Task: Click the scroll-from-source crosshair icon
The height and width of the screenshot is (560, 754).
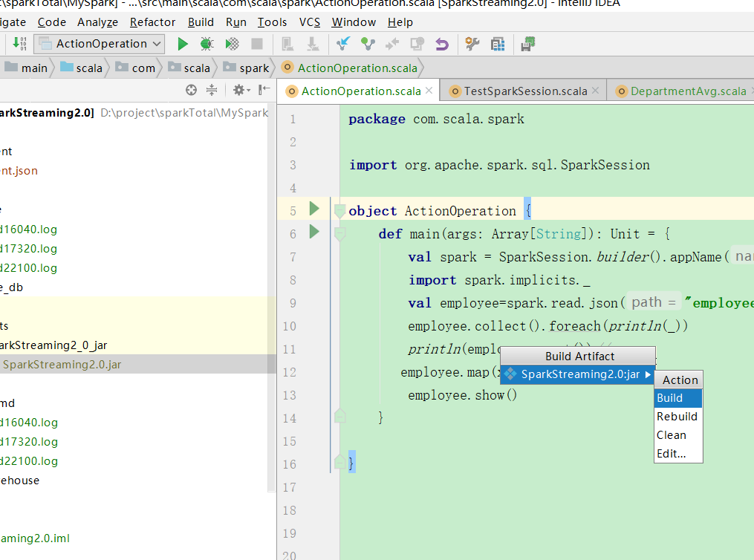Action: 192,90
